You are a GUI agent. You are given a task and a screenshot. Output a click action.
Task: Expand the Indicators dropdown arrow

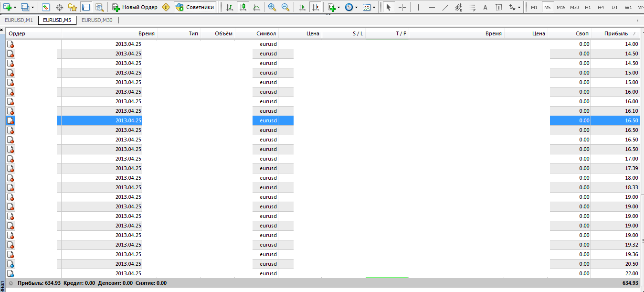tap(339, 8)
